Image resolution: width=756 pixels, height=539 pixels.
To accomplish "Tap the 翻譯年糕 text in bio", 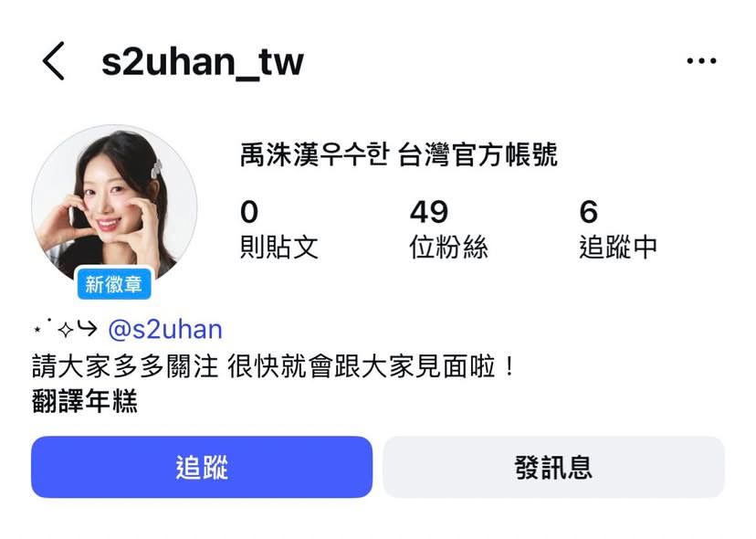I will (x=85, y=400).
